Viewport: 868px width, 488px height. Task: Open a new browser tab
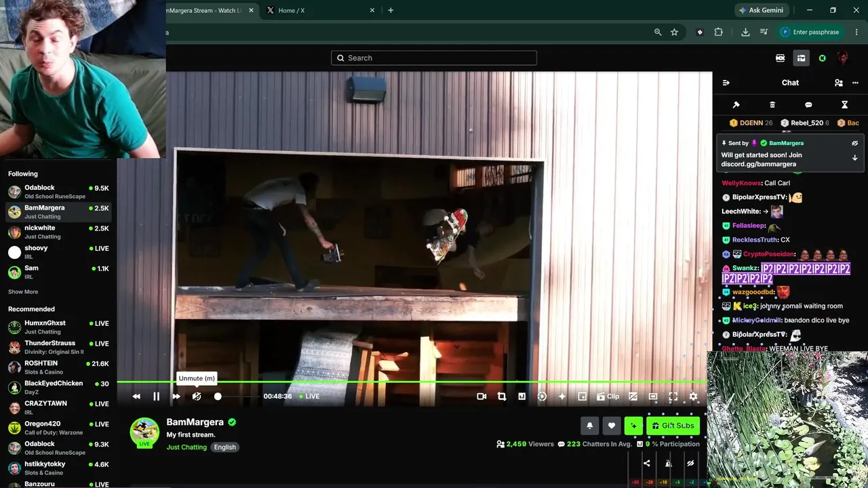coord(391,10)
